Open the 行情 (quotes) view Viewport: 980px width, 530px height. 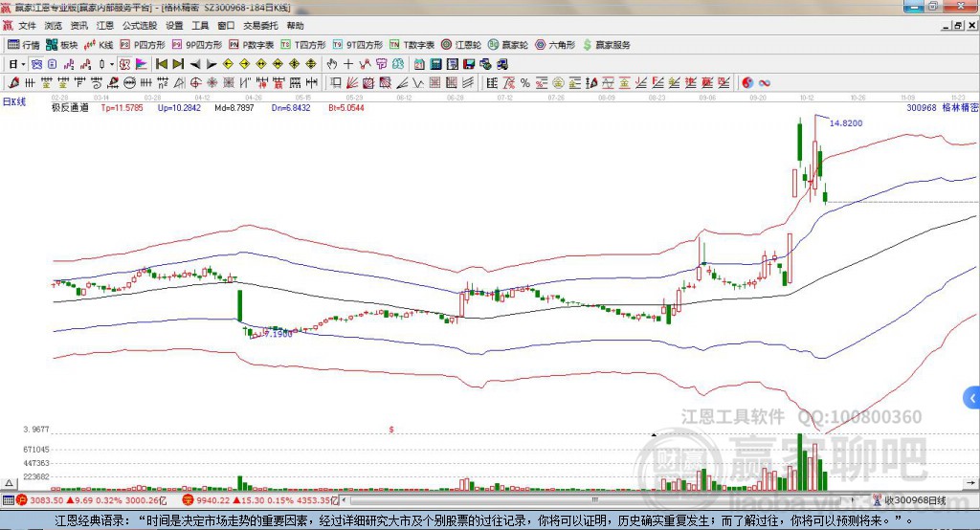point(25,45)
